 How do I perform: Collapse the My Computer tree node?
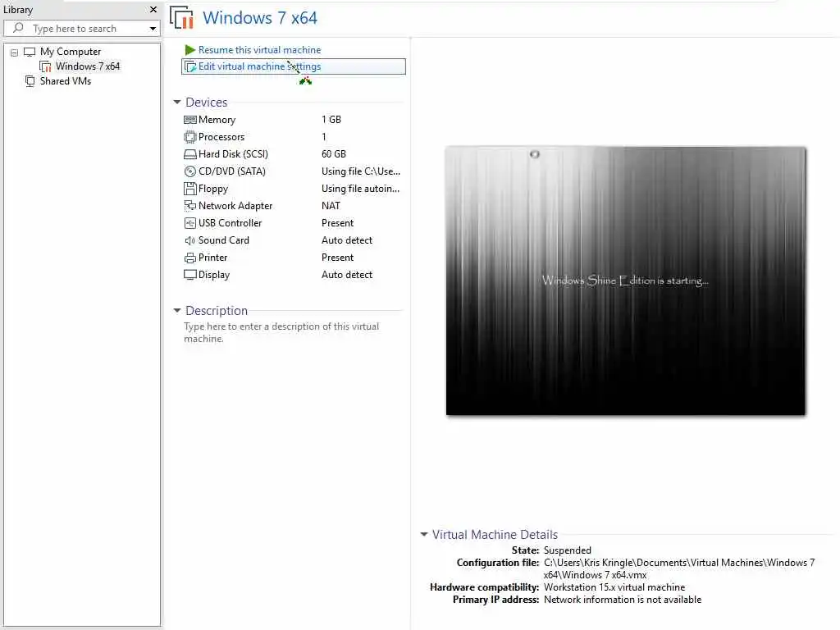(x=15, y=52)
